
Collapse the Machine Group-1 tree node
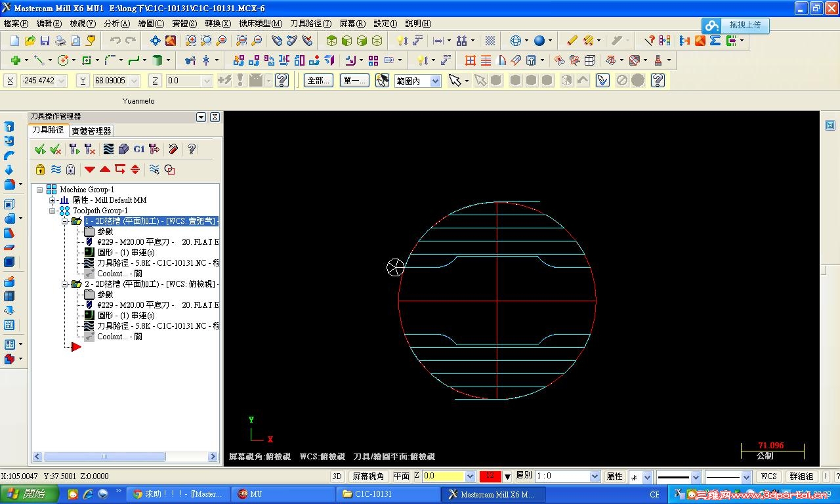pos(40,190)
